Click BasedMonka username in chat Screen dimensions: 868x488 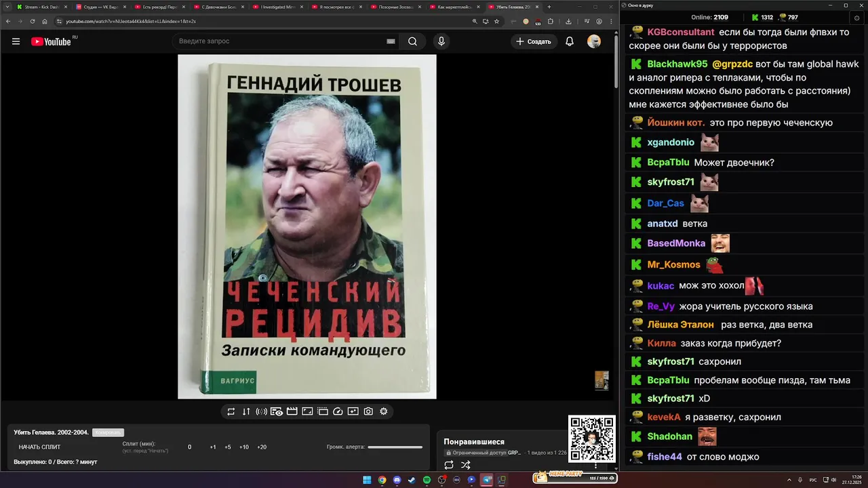(x=676, y=243)
